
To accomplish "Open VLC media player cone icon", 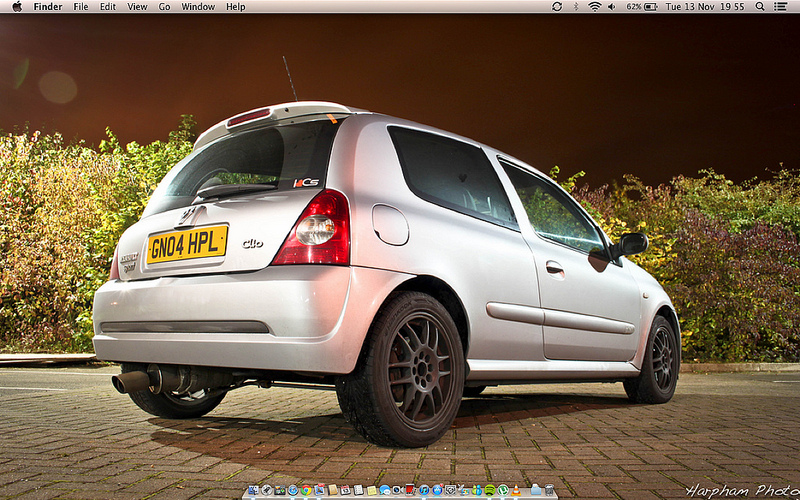I will coord(515,490).
